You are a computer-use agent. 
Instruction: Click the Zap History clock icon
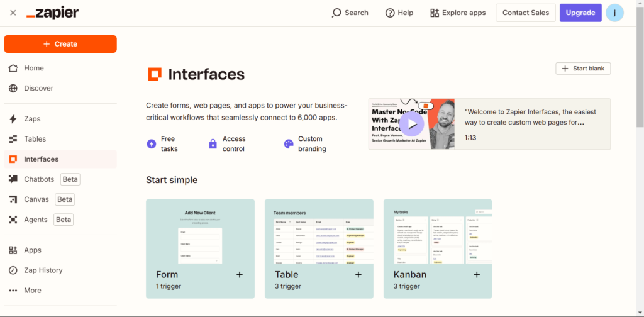click(x=13, y=270)
